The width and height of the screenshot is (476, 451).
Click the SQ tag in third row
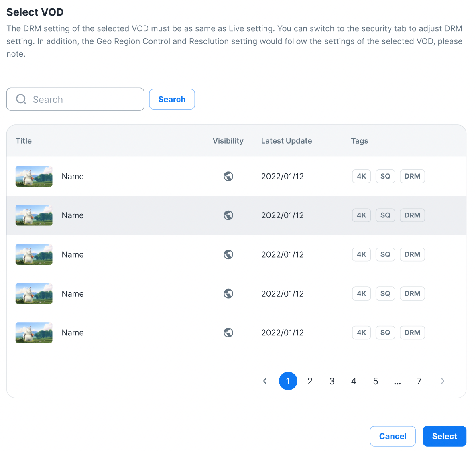(x=385, y=254)
